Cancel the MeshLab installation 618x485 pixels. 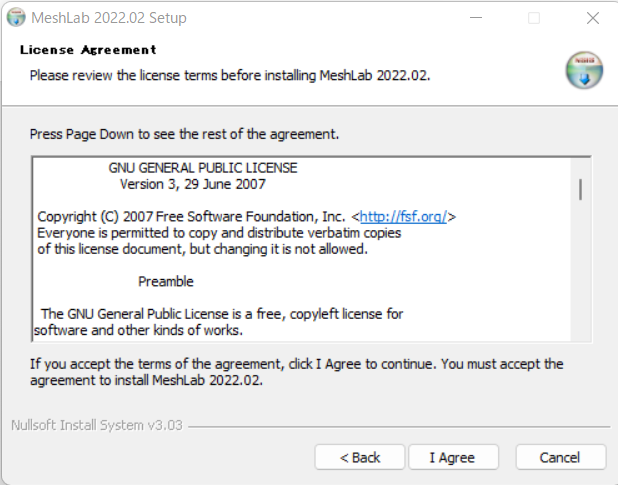click(560, 457)
